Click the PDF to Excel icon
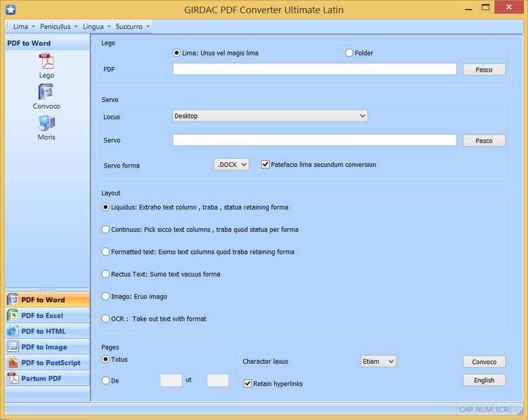This screenshot has height=420, width=528. coord(13,315)
